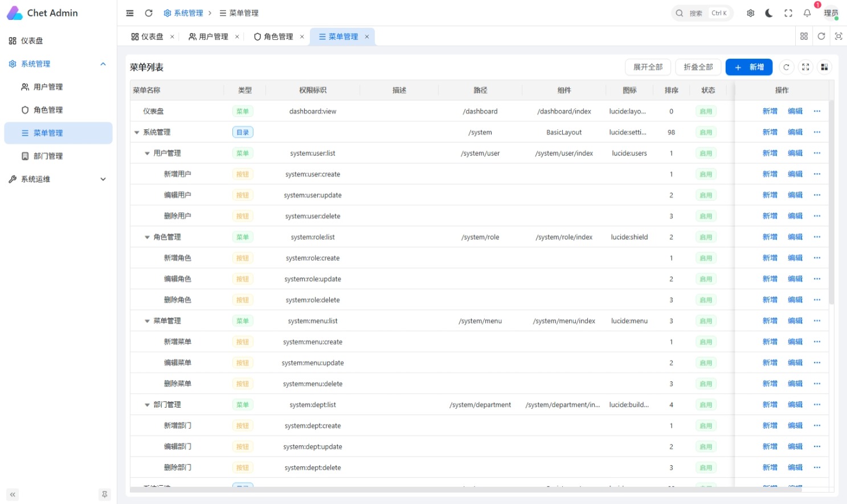Click the 搜索 search box
The image size is (847, 504).
tap(702, 13)
